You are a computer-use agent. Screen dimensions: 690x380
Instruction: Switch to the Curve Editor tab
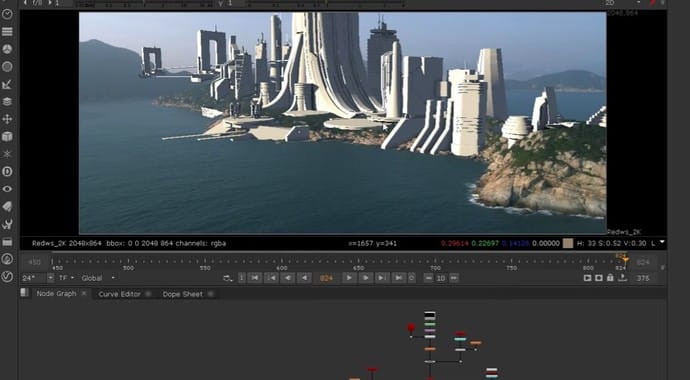pyautogui.click(x=119, y=294)
